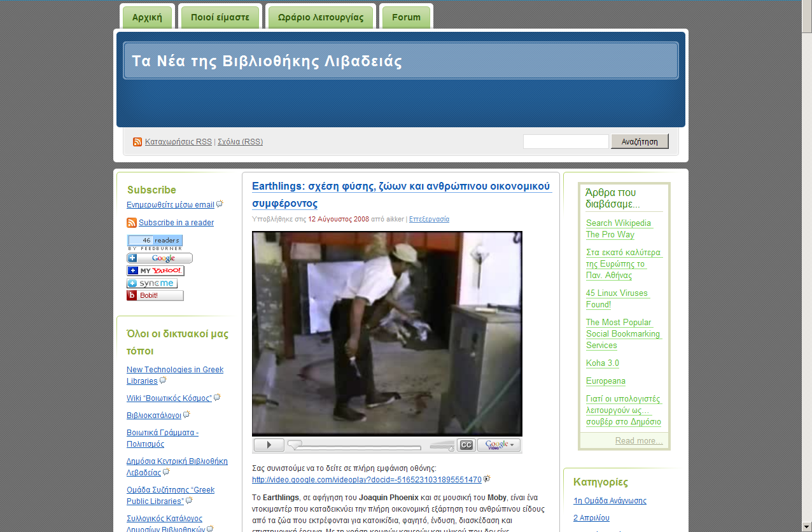The width and height of the screenshot is (812, 532).
Task: Click the preview icon after Greek Public Libraries link
Action: pos(189,501)
